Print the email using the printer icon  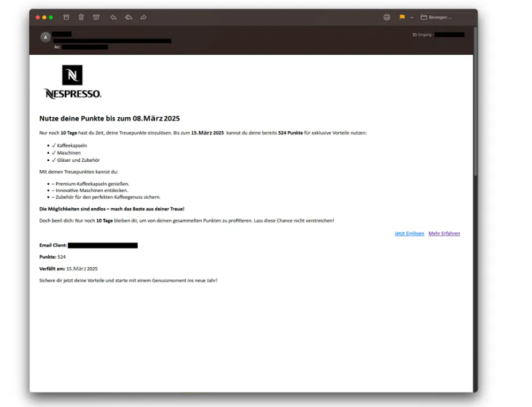(x=387, y=17)
